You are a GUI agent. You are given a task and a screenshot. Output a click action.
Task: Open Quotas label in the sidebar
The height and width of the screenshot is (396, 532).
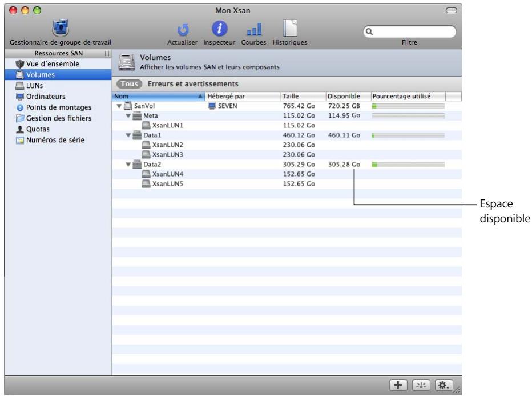coord(38,129)
